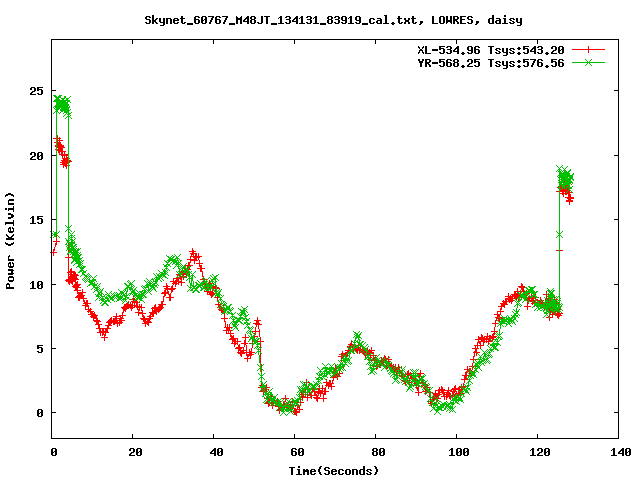Click the y-axis tick label 25
The width and height of the screenshot is (640, 480).
[36, 91]
